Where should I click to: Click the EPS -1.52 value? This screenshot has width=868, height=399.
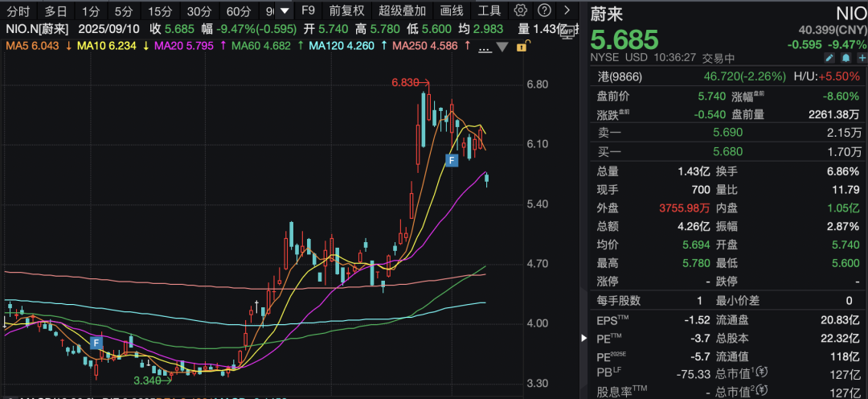pyautogui.click(x=698, y=319)
